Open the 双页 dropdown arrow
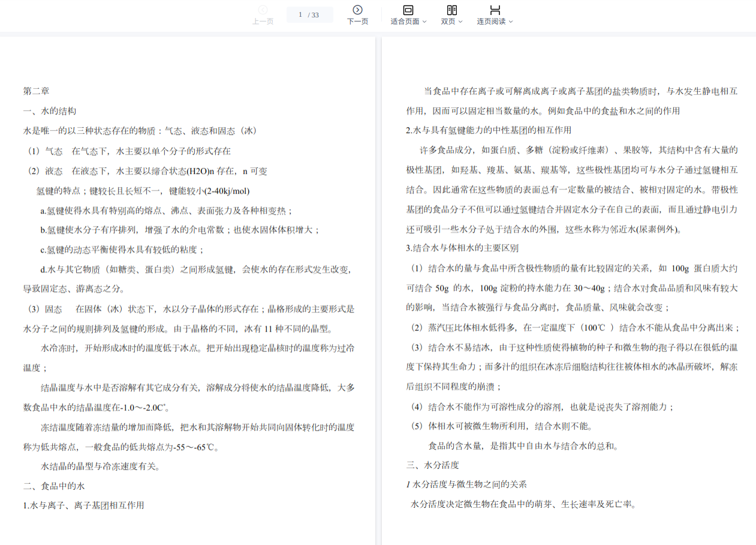 (x=460, y=22)
